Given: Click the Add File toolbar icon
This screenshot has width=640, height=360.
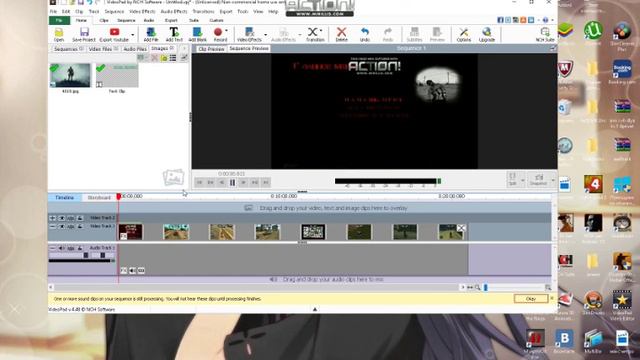Looking at the screenshot, I should (151, 34).
